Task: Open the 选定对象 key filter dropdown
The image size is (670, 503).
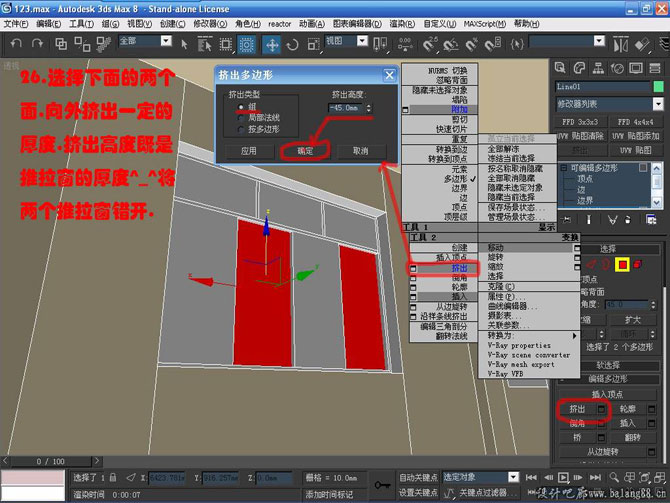Action: tap(514, 477)
